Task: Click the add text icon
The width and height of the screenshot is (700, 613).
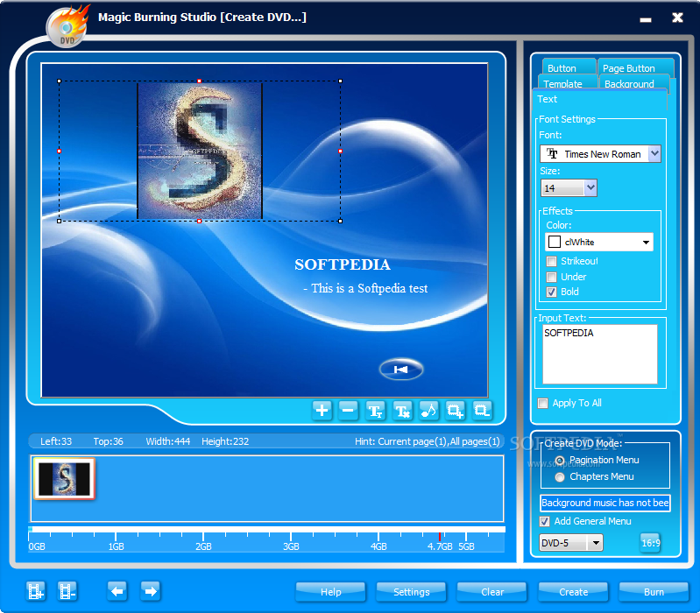Action: (375, 410)
